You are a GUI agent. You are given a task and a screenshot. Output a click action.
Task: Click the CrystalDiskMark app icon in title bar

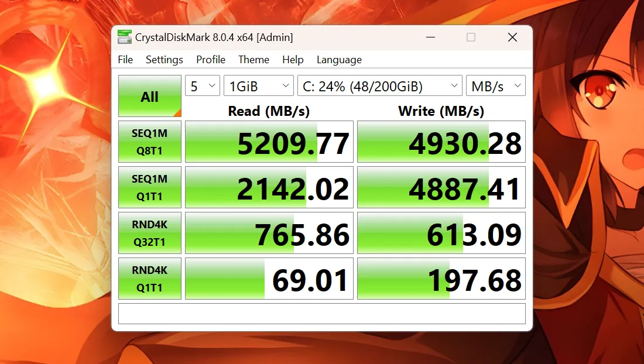tap(125, 37)
